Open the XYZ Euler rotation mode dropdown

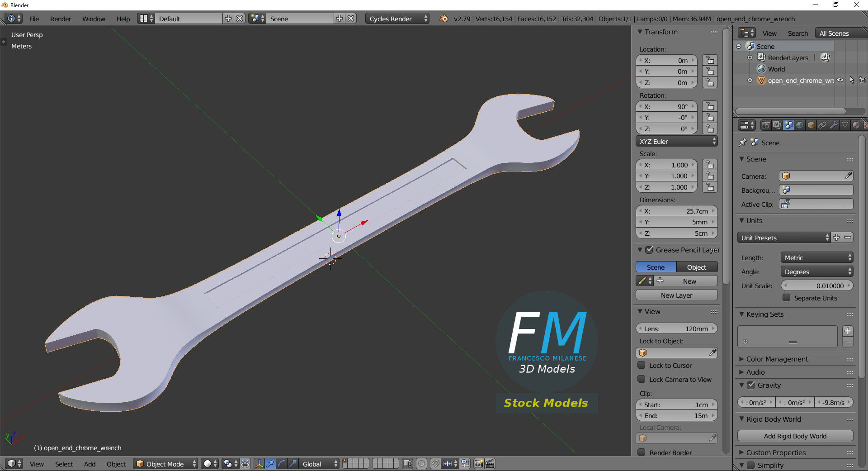coord(677,141)
